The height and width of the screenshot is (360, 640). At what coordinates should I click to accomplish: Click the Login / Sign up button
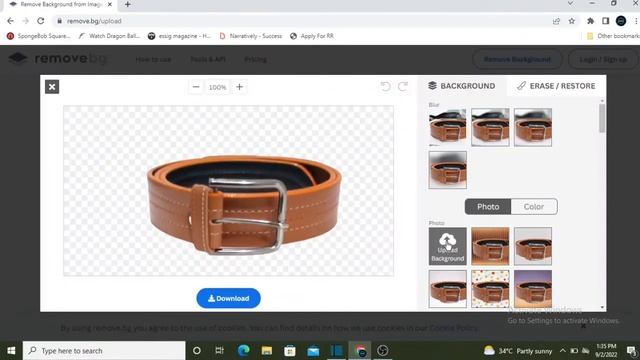click(603, 60)
